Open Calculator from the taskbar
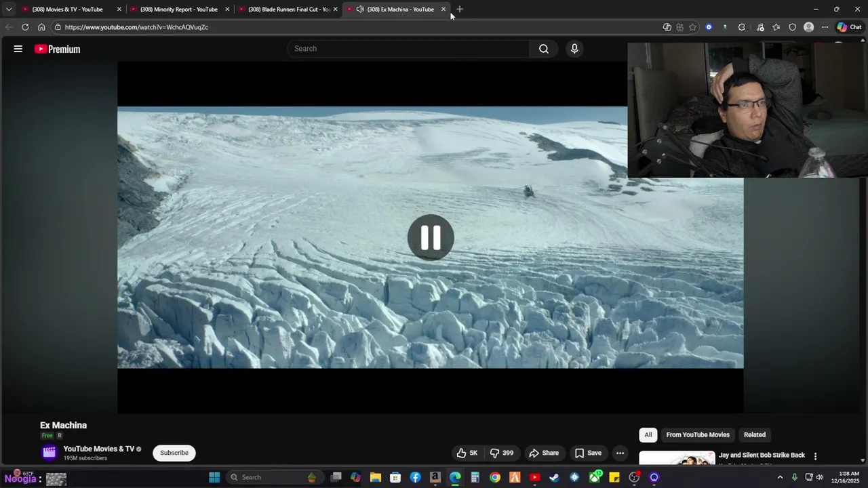868x488 pixels. [x=475, y=477]
